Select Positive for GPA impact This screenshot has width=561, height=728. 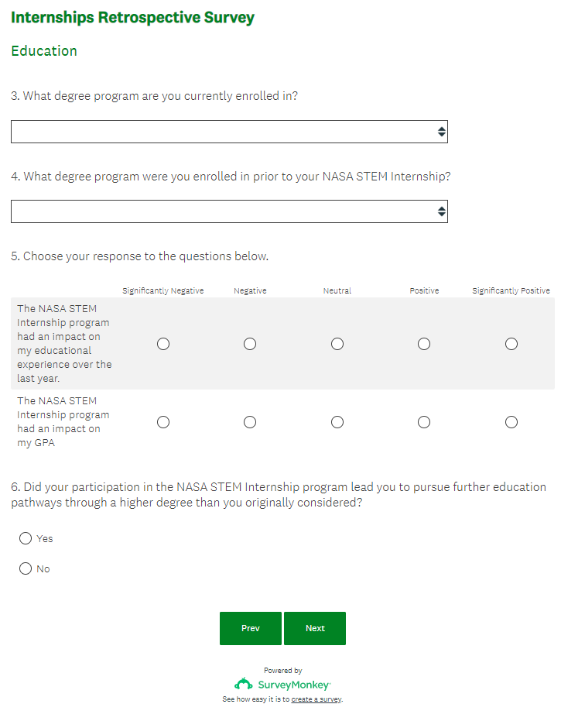424,422
